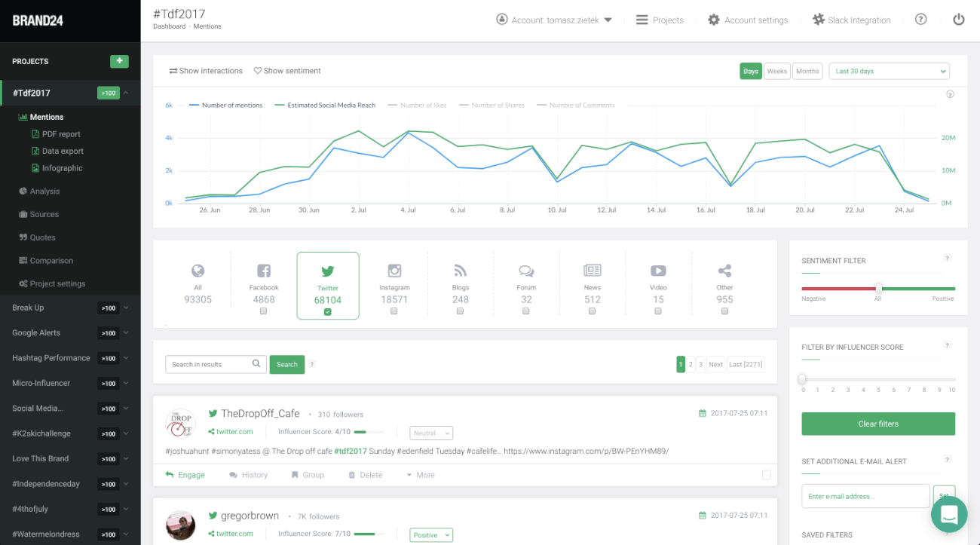Viewport: 980px width, 545px height.
Task: Tick the TheDropOff_Cafe mention select checkbox
Action: [x=767, y=475]
